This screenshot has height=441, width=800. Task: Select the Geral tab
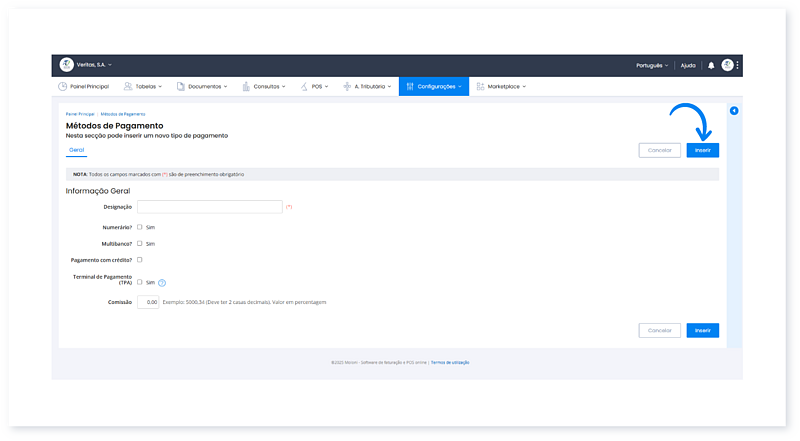tap(76, 150)
